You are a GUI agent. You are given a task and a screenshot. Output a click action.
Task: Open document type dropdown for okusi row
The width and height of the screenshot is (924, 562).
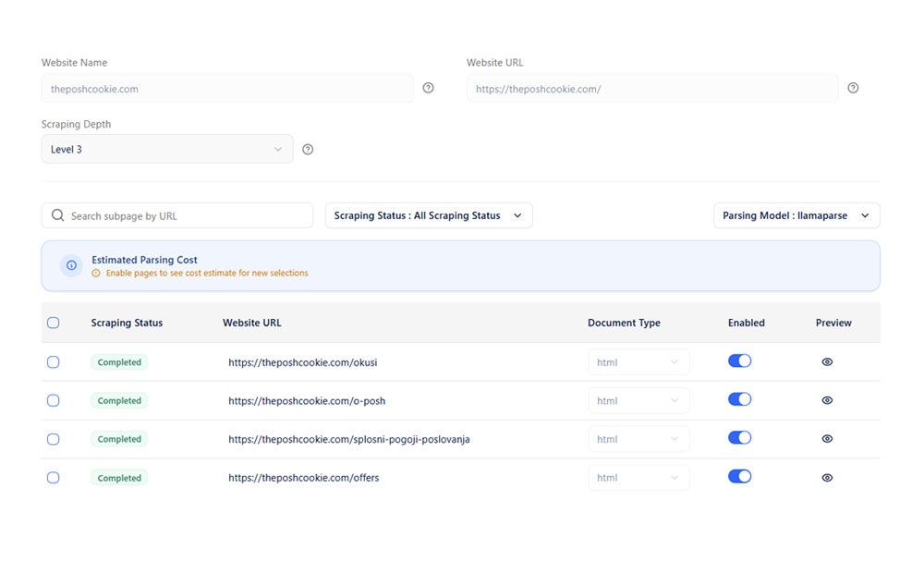pos(638,362)
